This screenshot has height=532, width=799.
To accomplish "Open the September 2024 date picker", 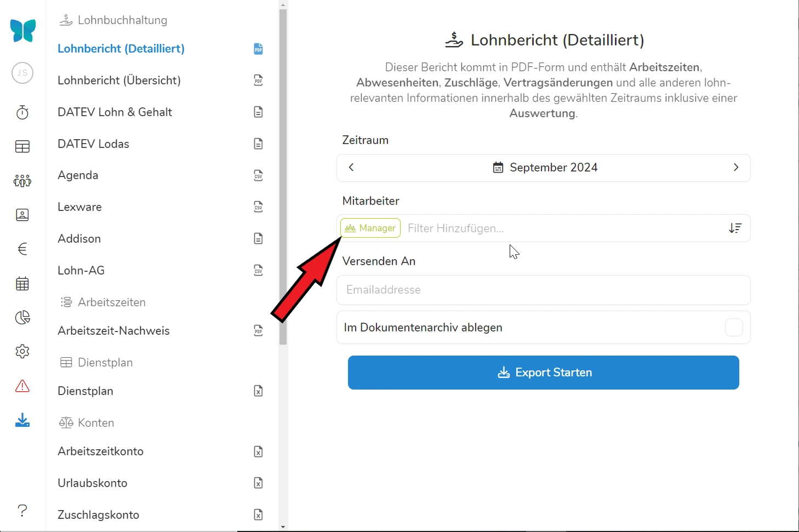I will 544,168.
